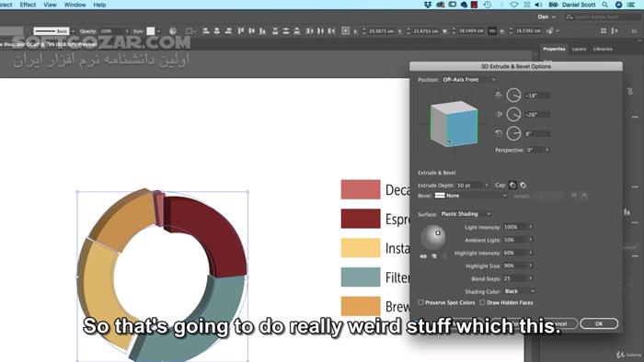
Task: Click the Opacity field 100%
Action: tap(111, 31)
